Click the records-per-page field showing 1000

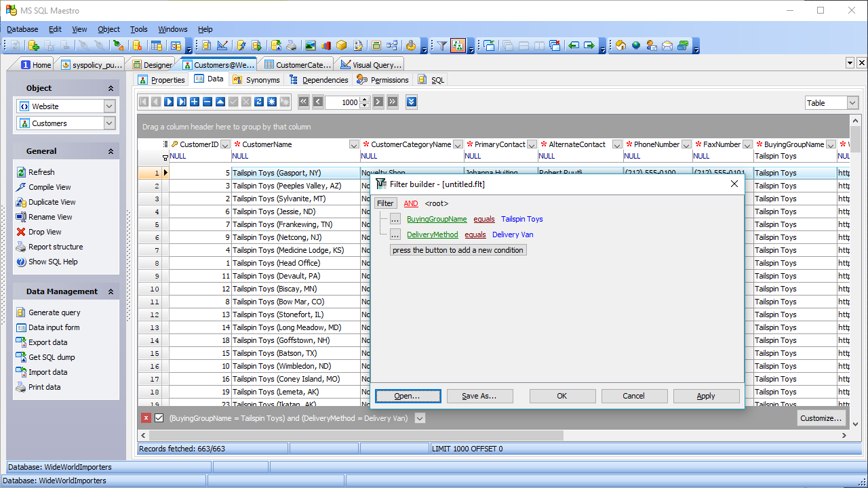(342, 102)
